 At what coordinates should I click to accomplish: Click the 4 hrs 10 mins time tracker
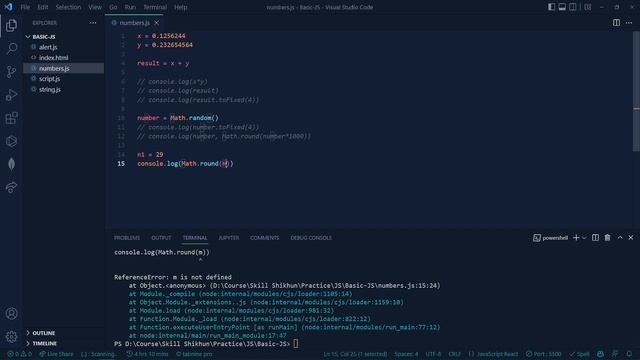147,354
